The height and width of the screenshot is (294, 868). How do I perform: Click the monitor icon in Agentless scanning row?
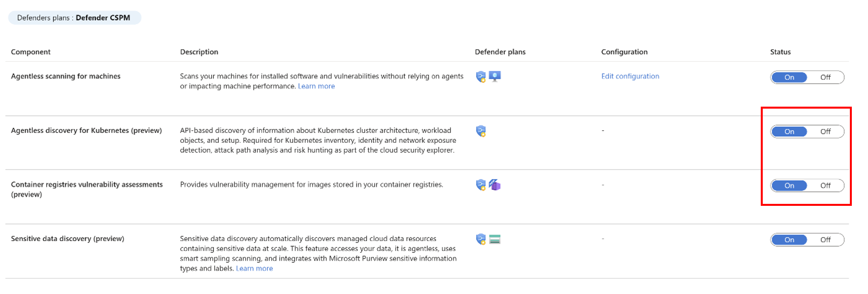click(495, 76)
